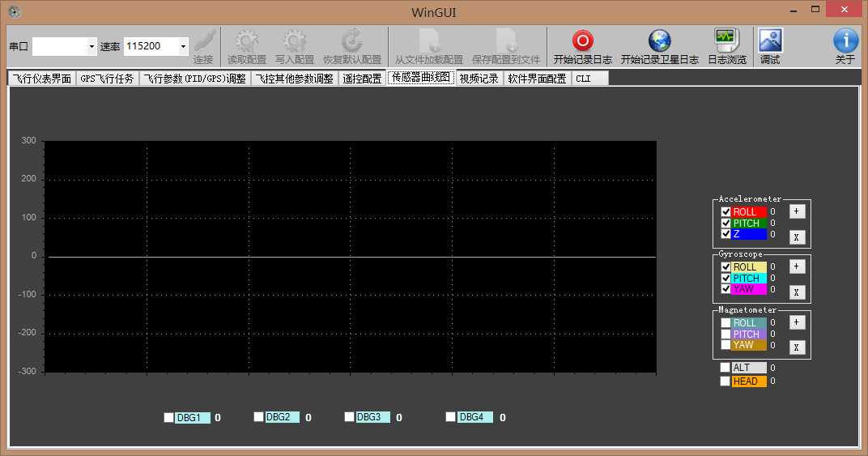Minimize the WinGUI window
Viewport: 868px width, 456px height.
pos(794,10)
